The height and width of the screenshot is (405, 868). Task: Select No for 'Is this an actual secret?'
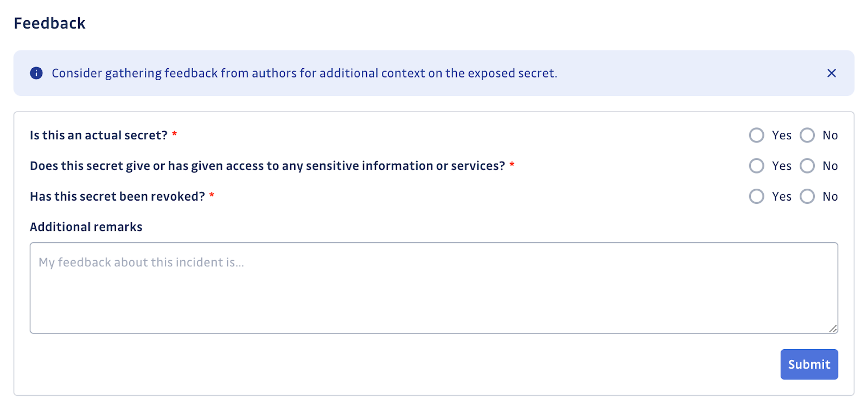point(808,135)
